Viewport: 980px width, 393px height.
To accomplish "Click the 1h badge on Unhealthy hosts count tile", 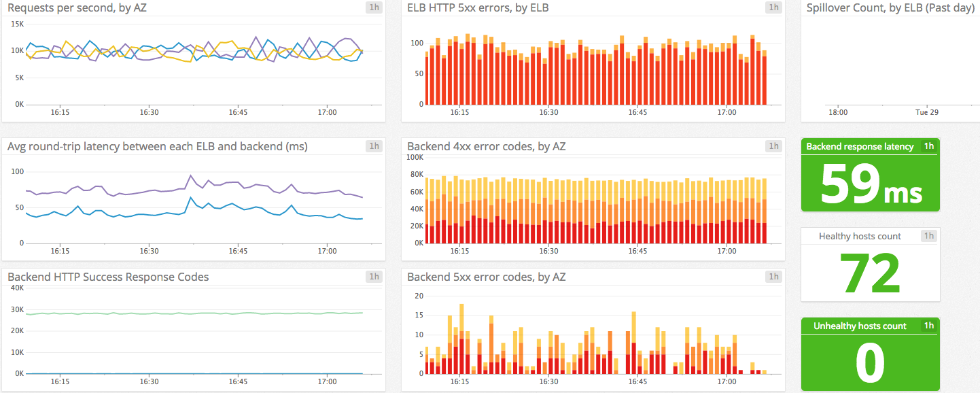I will 930,326.
